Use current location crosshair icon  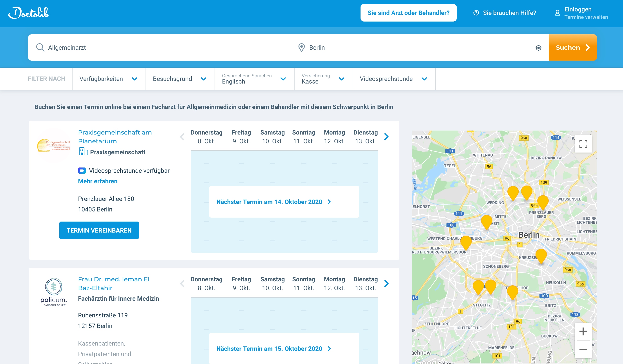tap(538, 48)
